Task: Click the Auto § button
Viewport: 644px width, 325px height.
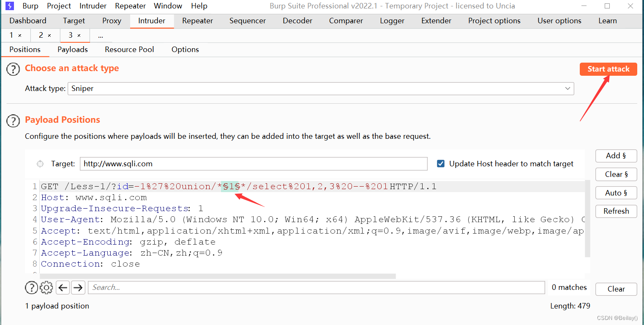Action: (x=616, y=193)
